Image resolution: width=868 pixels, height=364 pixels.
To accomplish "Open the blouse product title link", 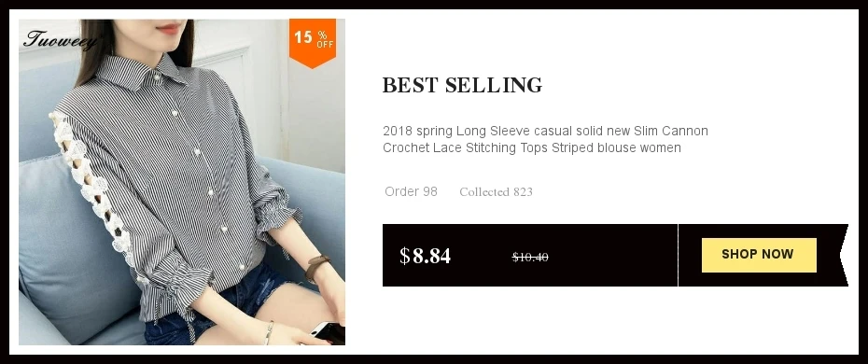I will point(545,139).
